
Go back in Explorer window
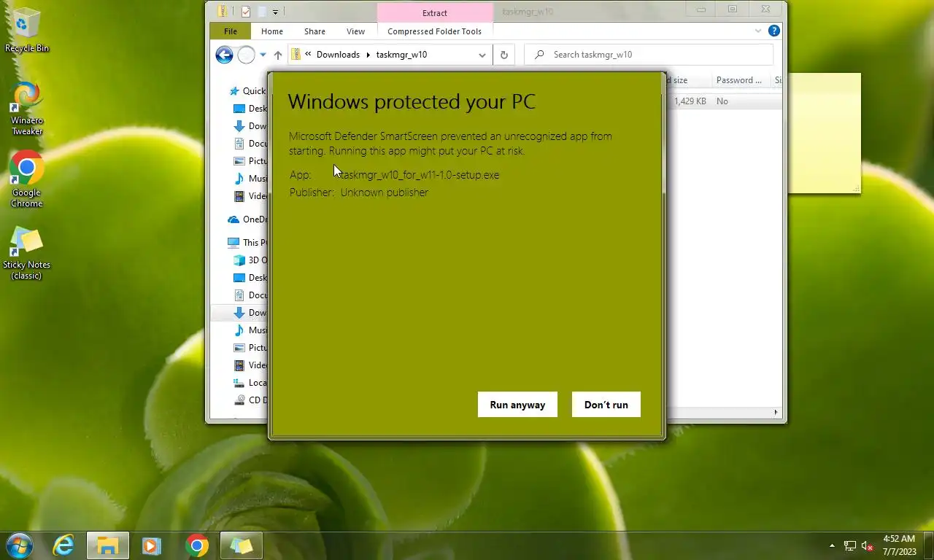coord(224,55)
